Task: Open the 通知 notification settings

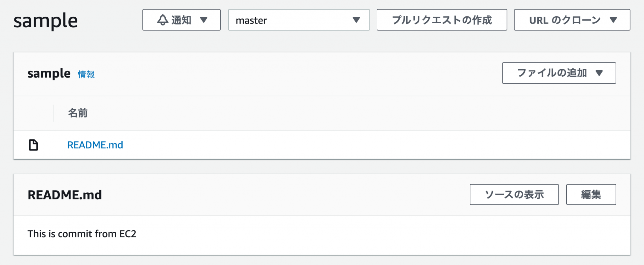Action: pyautogui.click(x=181, y=20)
